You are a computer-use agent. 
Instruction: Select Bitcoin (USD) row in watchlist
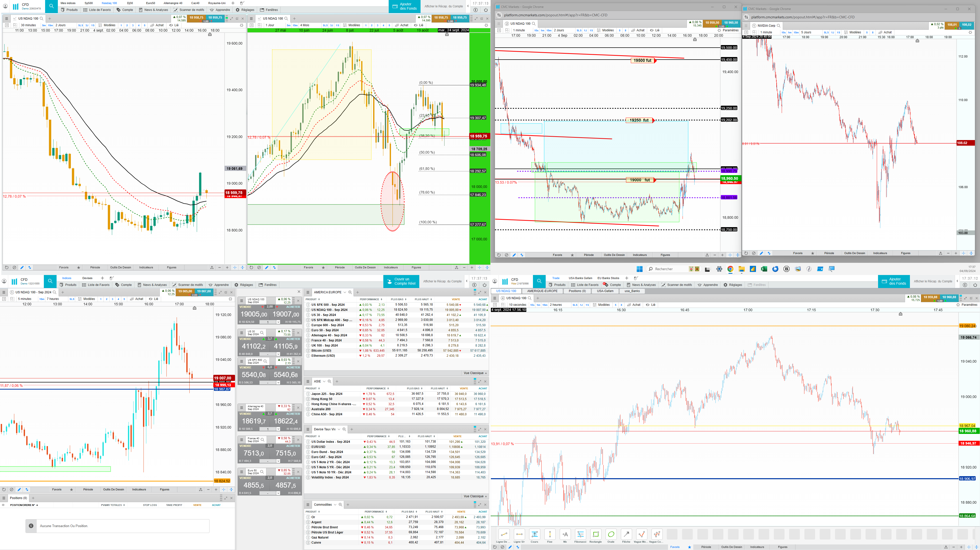coord(321,350)
